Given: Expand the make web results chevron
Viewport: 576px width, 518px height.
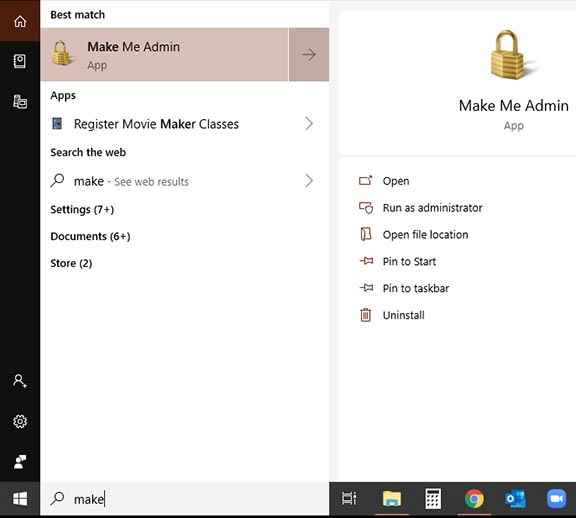Looking at the screenshot, I should (309, 181).
